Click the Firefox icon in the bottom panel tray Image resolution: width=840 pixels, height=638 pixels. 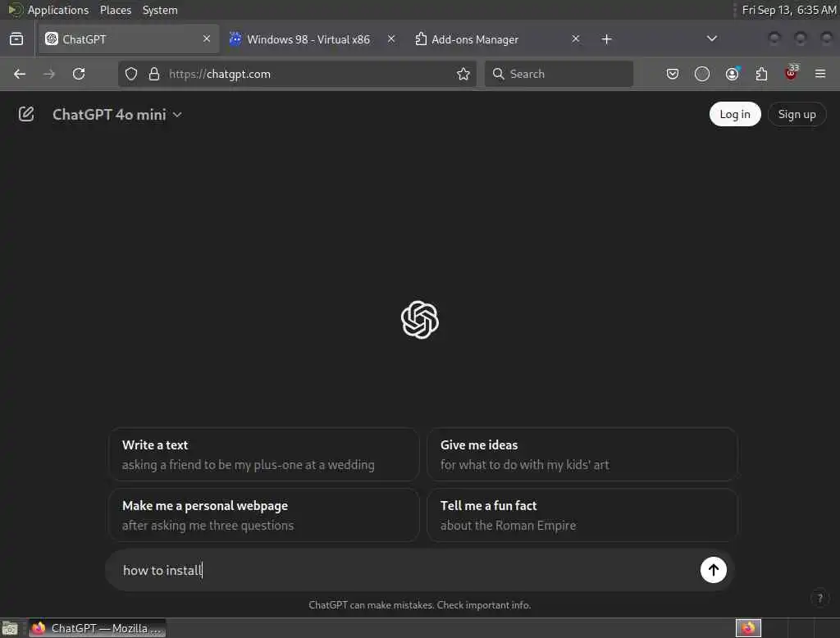pyautogui.click(x=748, y=628)
